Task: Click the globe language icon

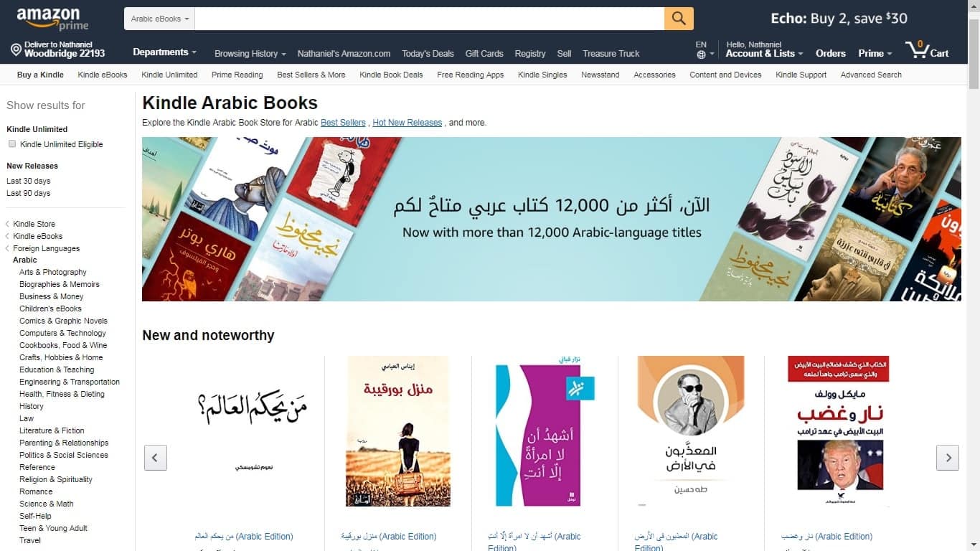Action: point(701,55)
